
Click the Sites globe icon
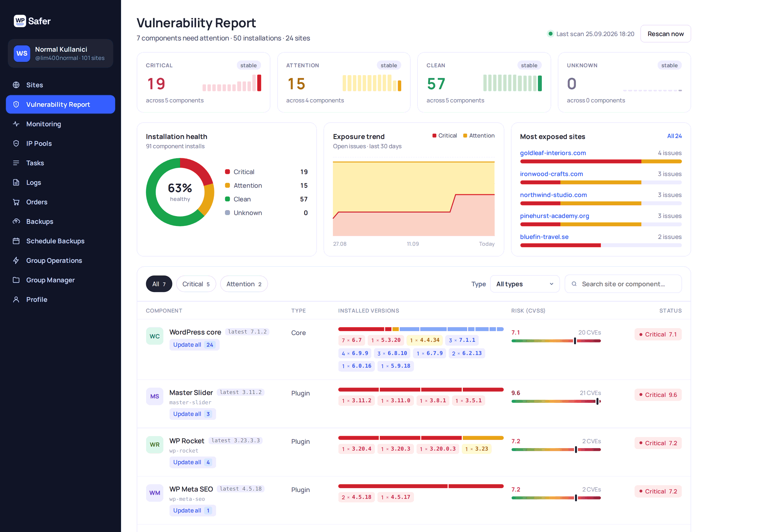point(16,85)
